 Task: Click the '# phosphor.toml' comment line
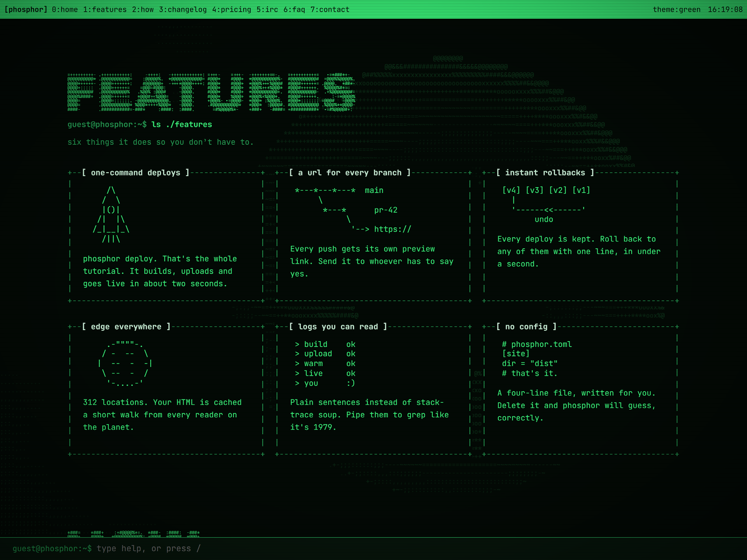537,344
